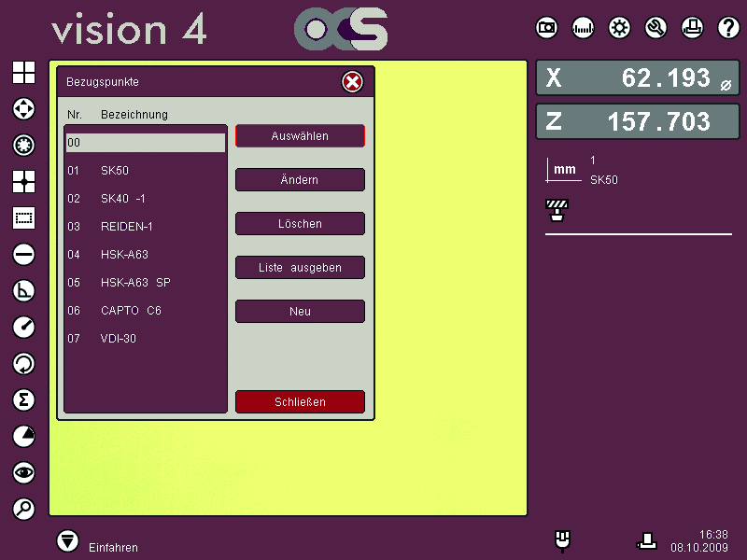The width and height of the screenshot is (747, 560).
Task: Click the bottom-right stamp device icon
Action: pyautogui.click(x=646, y=541)
